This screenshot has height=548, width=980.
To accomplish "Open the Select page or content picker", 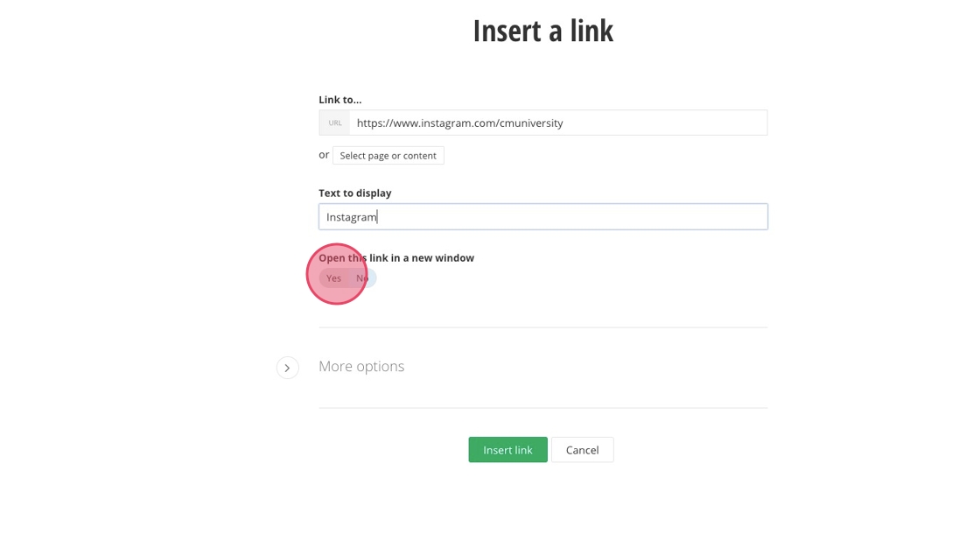I will tap(388, 156).
